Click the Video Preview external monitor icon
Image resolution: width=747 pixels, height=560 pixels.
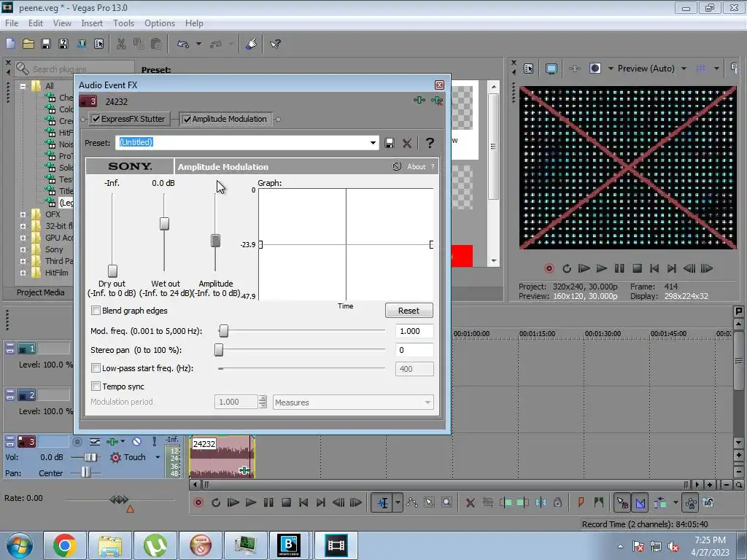coord(551,69)
